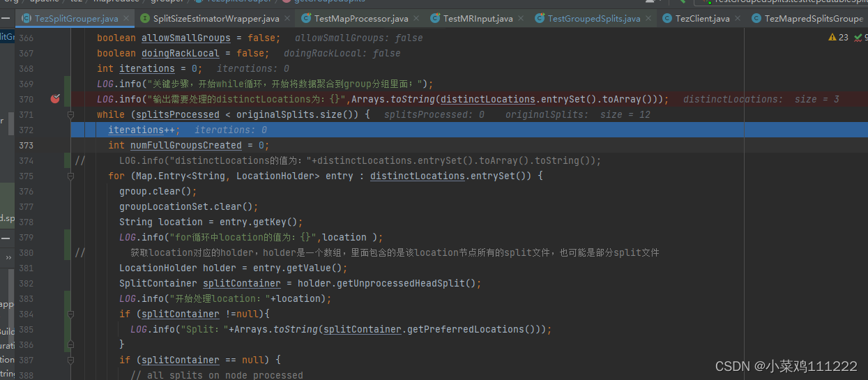
Task: Open the SplitSizeEstimatorWrapper.java tab
Action: click(x=215, y=18)
